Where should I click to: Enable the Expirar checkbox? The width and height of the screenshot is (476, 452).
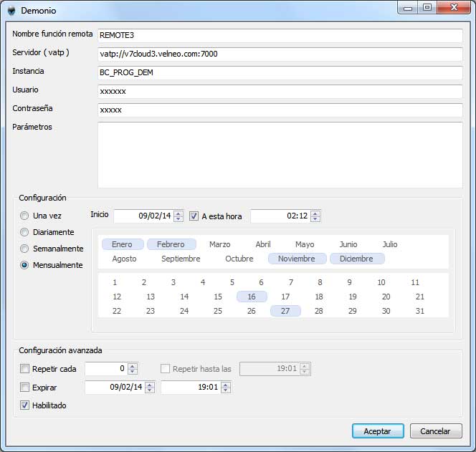[x=24, y=387]
